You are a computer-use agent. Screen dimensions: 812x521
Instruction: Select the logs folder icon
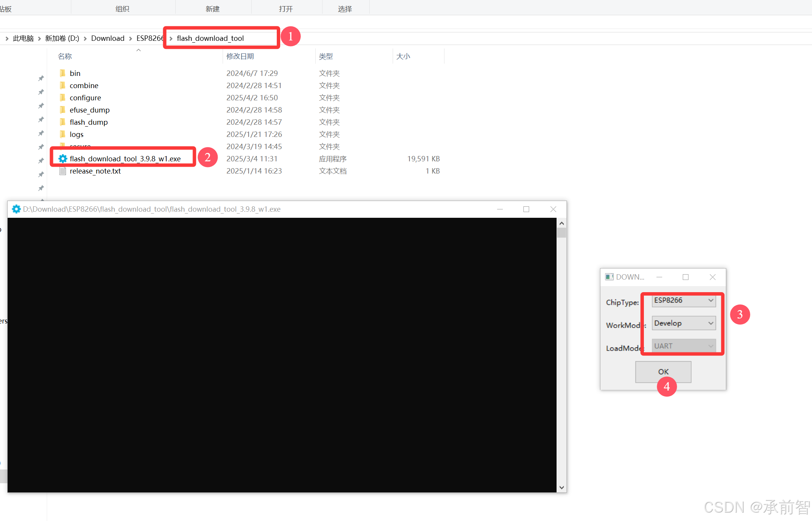[x=63, y=134]
